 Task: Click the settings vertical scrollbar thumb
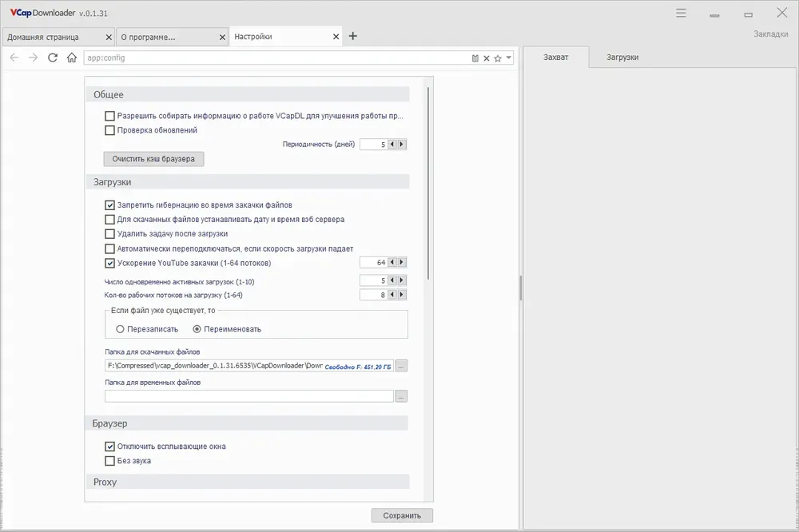428,184
